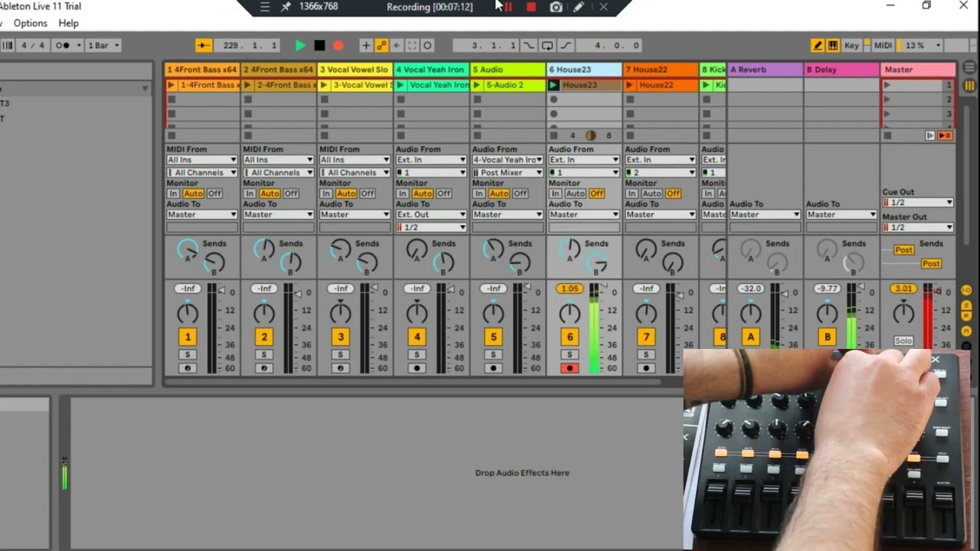Viewport: 980px width, 551px height.
Task: Adjust track 6 Send B knob
Action: [597, 264]
